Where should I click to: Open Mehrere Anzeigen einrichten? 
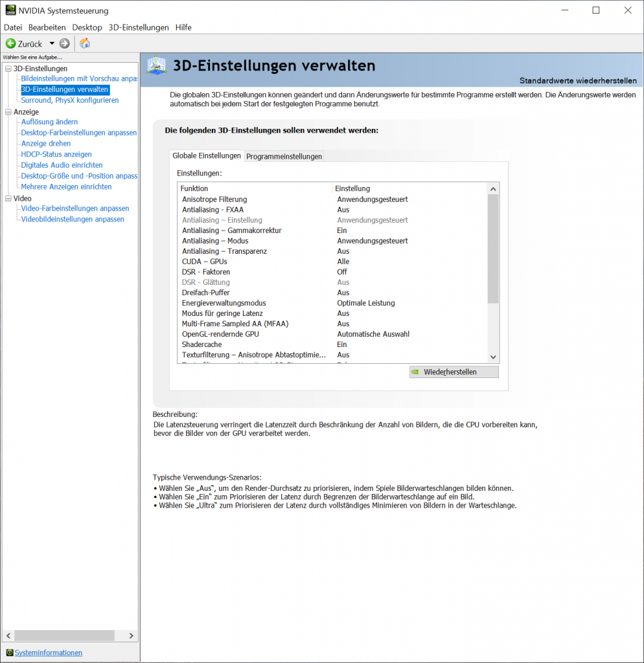(67, 186)
